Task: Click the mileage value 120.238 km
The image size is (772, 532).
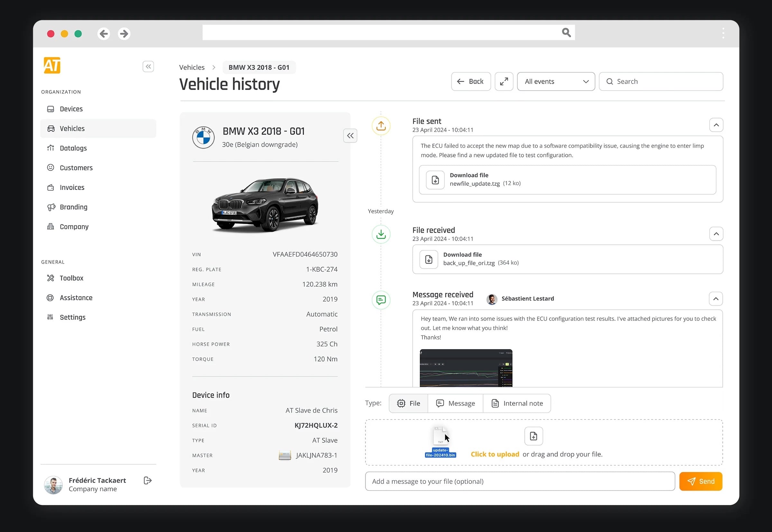Action: tap(320, 284)
